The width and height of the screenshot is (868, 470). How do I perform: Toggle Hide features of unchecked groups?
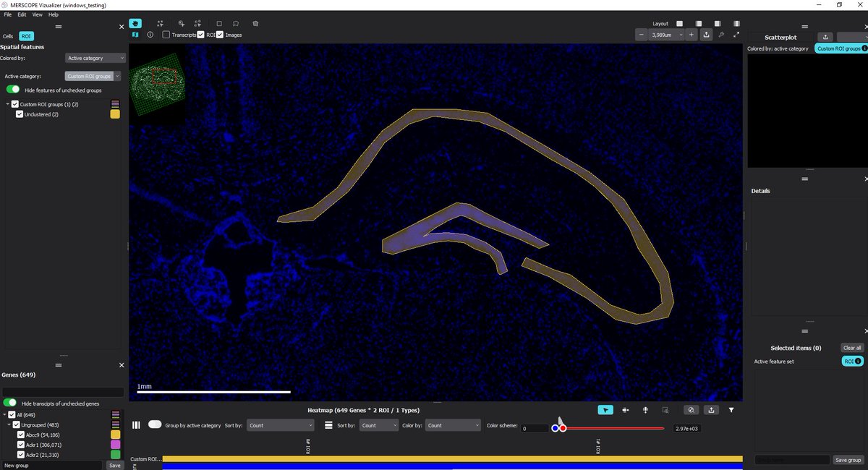click(13, 90)
